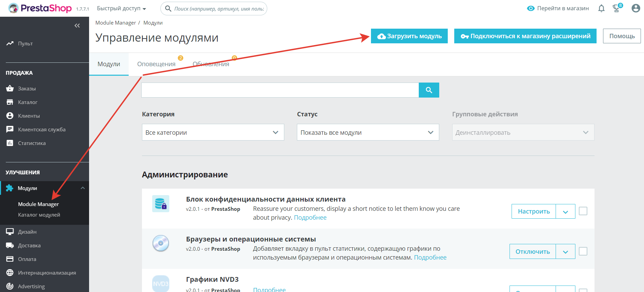Screen dimensions: 644x292
Task: Open Подробнее link for browsers module
Action: [x=430, y=258]
